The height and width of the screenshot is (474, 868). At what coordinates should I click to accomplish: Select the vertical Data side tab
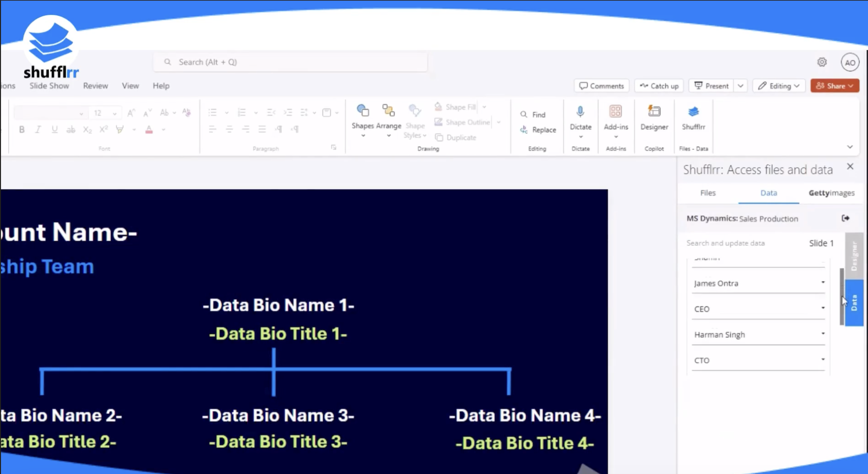854,303
